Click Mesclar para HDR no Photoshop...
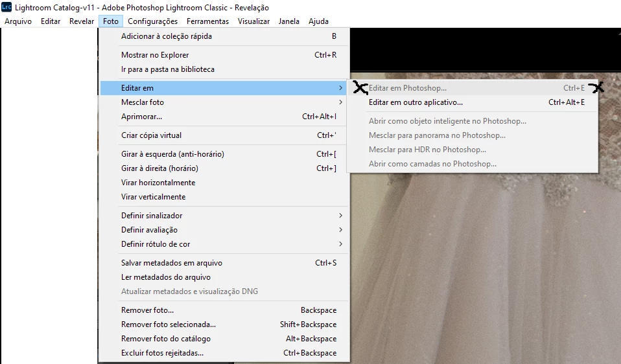This screenshot has height=364, width=621. [473, 150]
